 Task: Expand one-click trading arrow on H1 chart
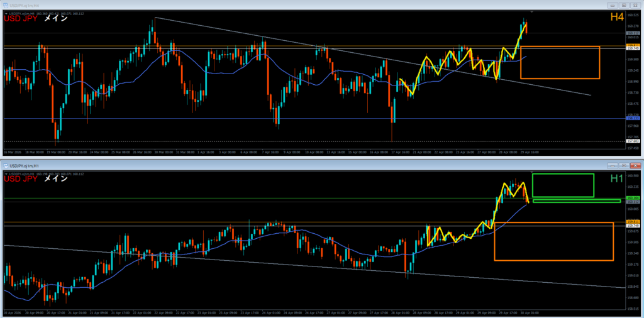(x=5, y=173)
